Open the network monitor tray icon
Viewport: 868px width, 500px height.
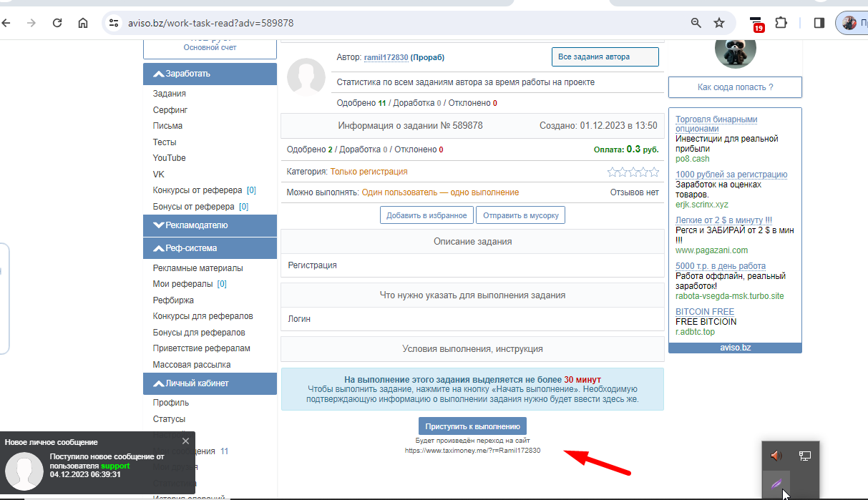(x=804, y=456)
